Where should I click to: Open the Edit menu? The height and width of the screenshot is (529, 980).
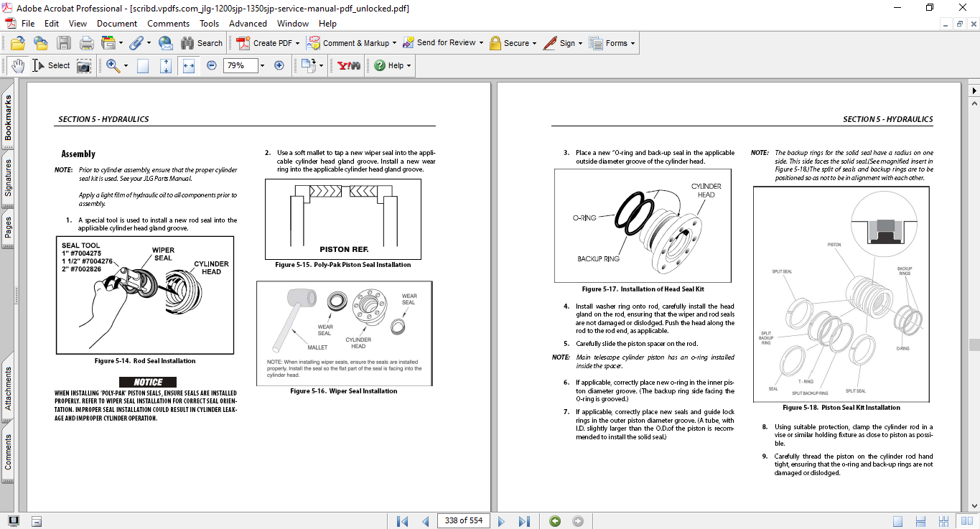(52, 24)
